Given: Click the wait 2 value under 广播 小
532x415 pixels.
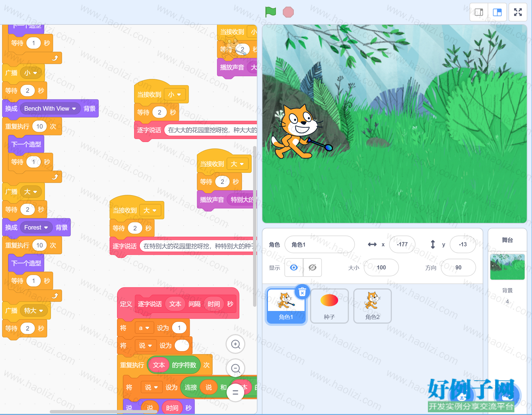Looking at the screenshot, I should coord(28,91).
